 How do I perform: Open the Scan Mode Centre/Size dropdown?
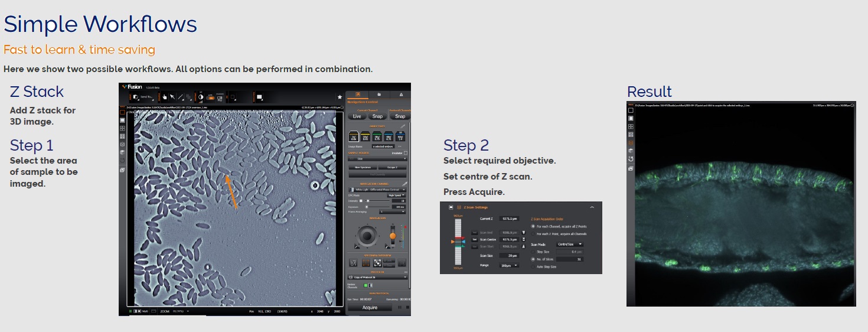coord(570,244)
